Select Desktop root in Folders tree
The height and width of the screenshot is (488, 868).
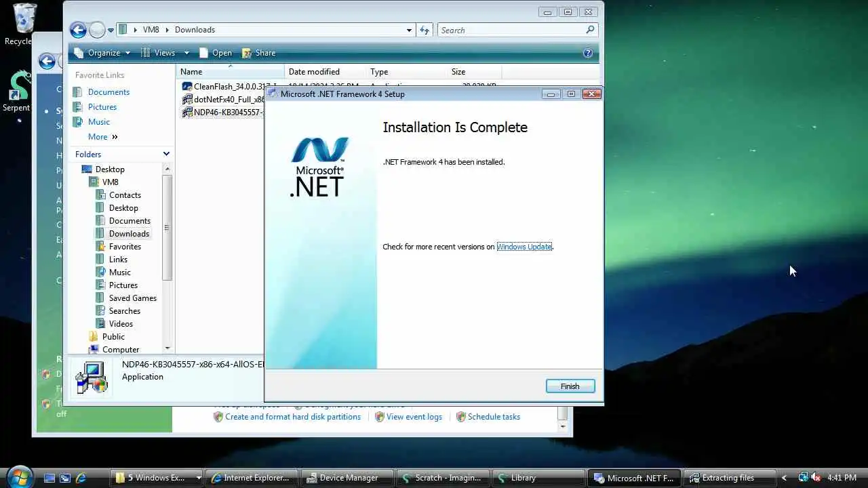(x=110, y=169)
